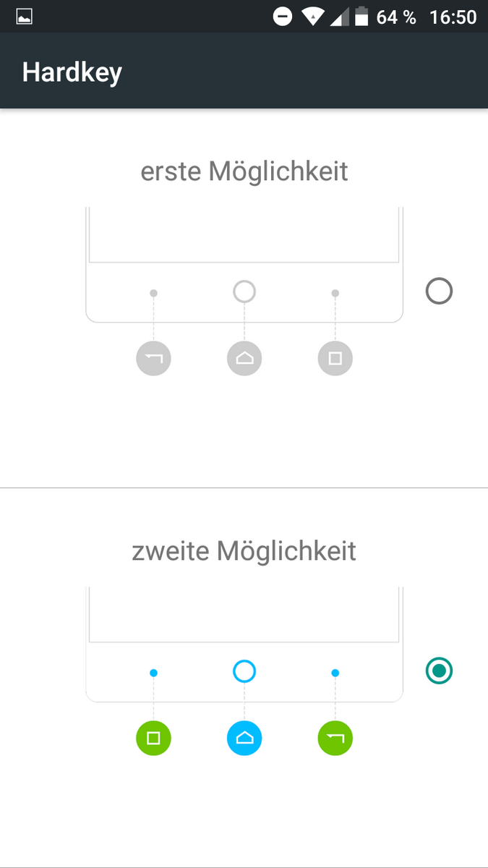
Task: Click the blue home key icon
Action: pos(244,739)
